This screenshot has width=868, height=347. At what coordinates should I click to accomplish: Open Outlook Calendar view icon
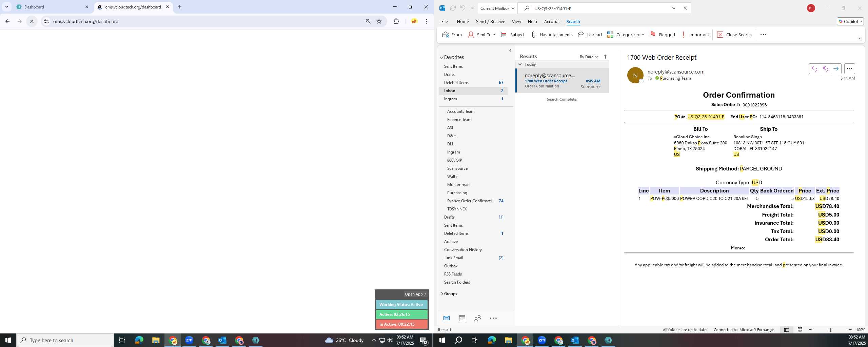(462, 318)
